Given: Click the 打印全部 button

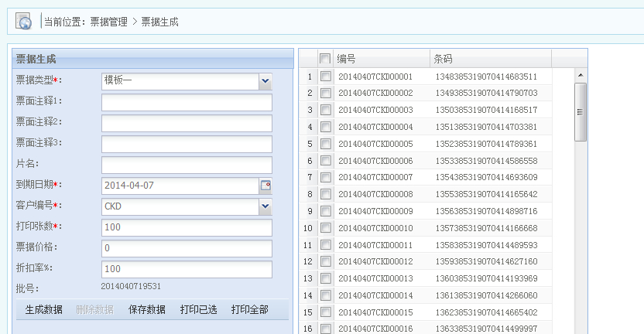Looking at the screenshot, I should (x=250, y=309).
